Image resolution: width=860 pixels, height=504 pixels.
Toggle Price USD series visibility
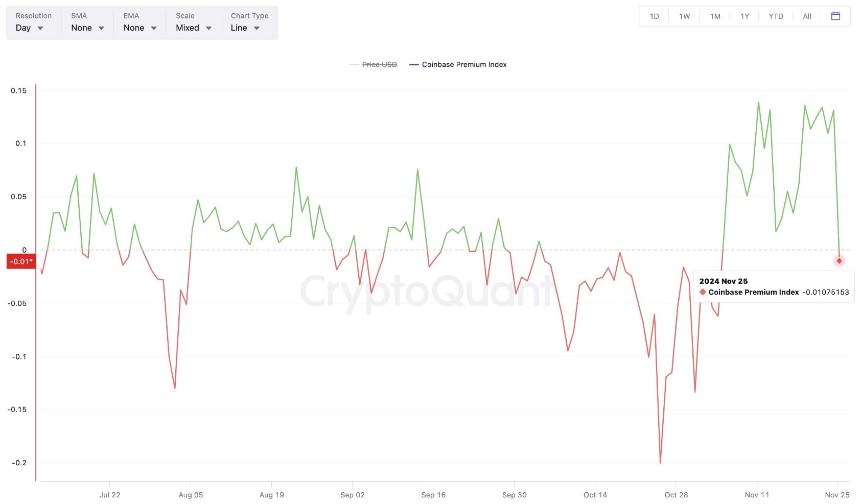(x=379, y=65)
